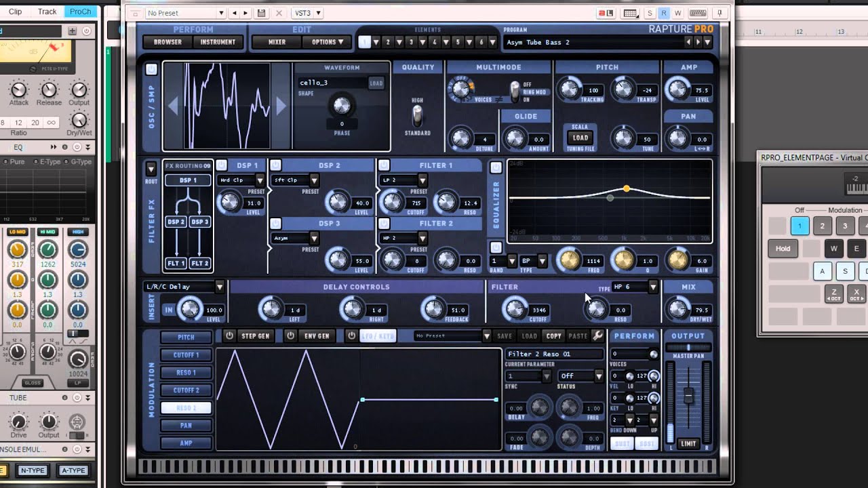Enable automation Write (W) in plugin header
The width and height of the screenshot is (868, 488).
pyautogui.click(x=677, y=13)
